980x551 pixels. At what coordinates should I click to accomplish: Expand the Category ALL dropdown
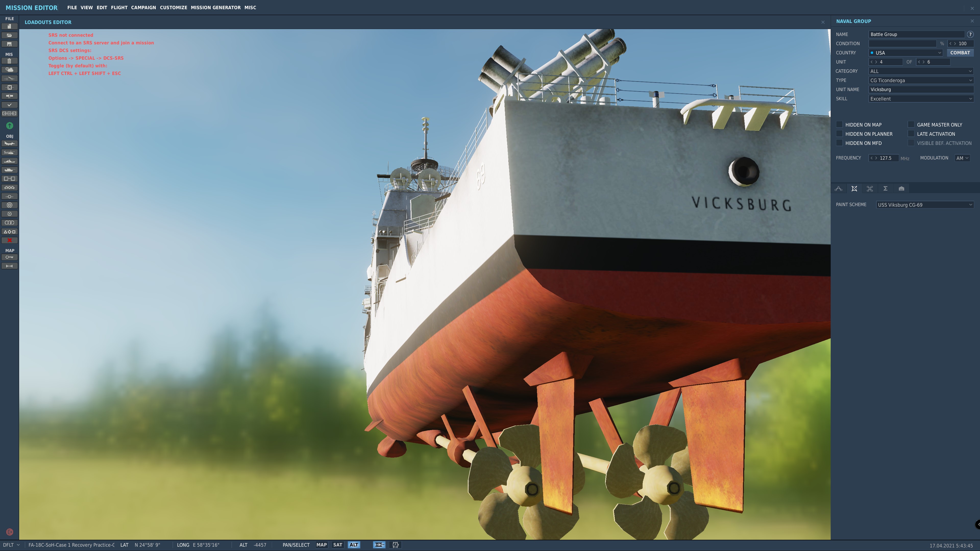pyautogui.click(x=921, y=71)
